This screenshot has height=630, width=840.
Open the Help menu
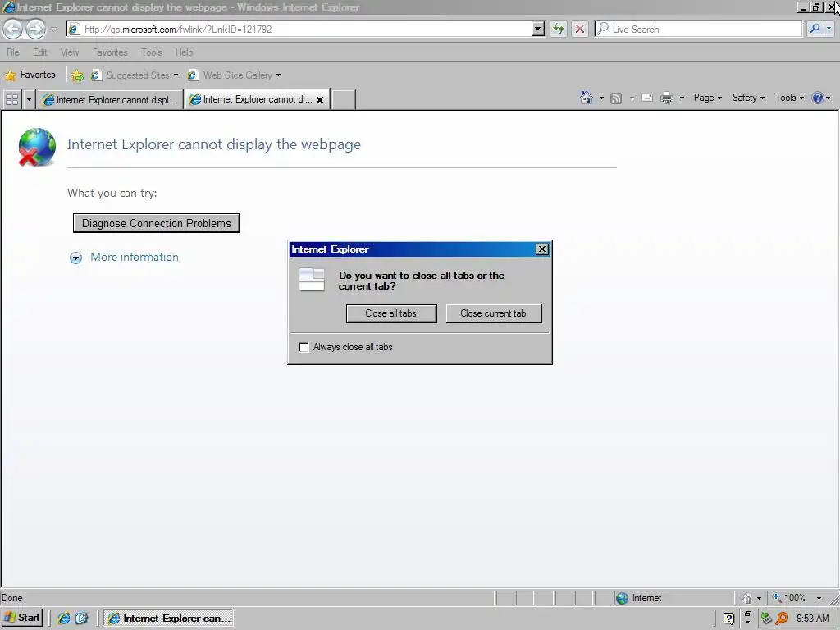click(184, 52)
